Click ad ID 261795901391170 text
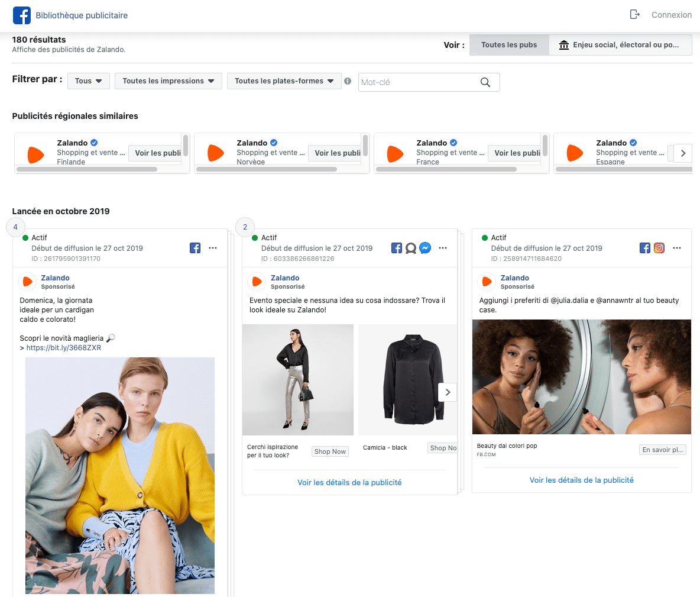This screenshot has height=597, width=700. [66, 259]
